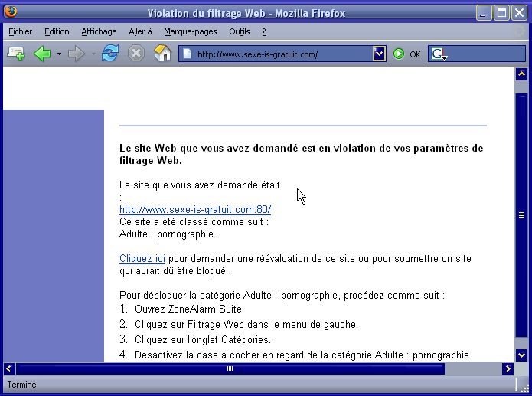Click the Firefox logo in title bar
The height and width of the screenshot is (396, 532).
(10, 11)
